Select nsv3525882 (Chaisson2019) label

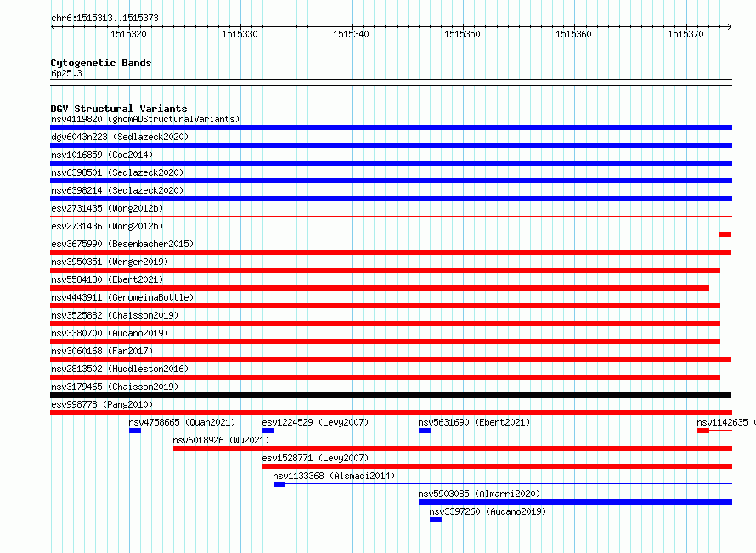(x=115, y=315)
